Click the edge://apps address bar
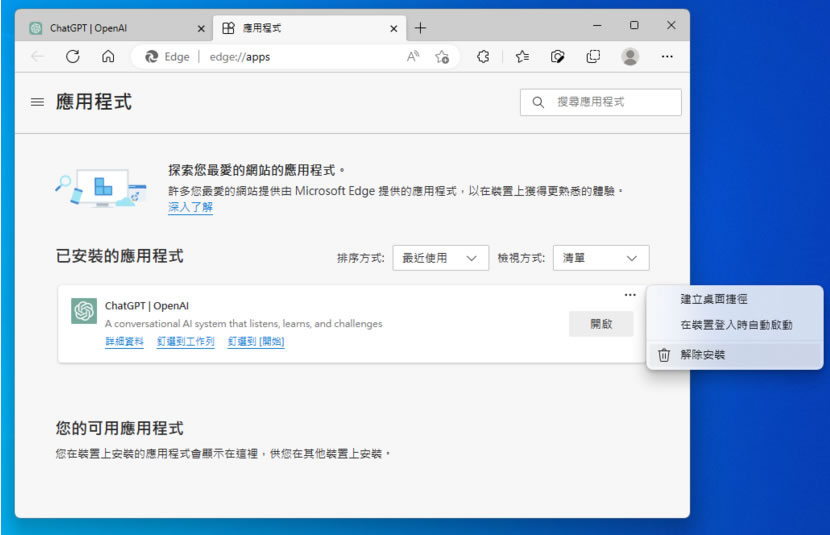Screen dimensions: 830x535 pyautogui.click(x=296, y=57)
